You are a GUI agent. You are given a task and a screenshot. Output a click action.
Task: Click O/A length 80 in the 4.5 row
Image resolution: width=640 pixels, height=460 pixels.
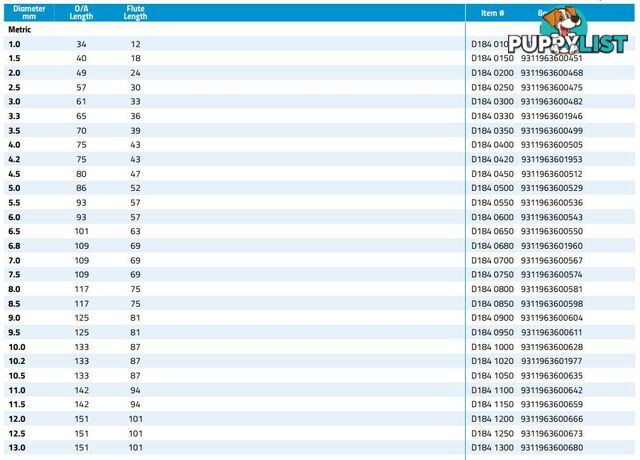click(81, 174)
